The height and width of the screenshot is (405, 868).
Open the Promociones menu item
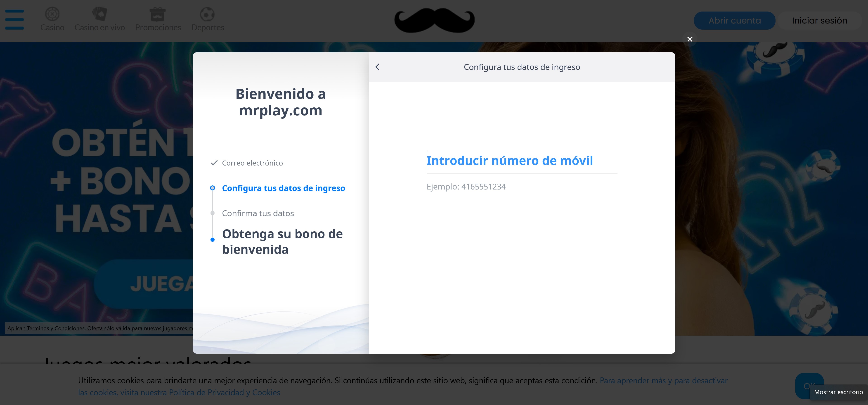pos(158,28)
